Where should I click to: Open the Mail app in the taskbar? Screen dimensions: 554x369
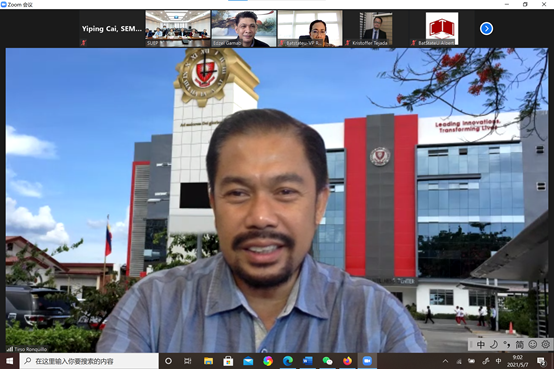248,361
